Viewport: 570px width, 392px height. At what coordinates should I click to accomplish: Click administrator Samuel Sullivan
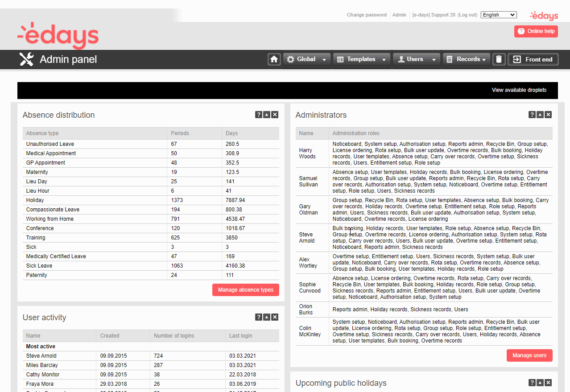308,182
